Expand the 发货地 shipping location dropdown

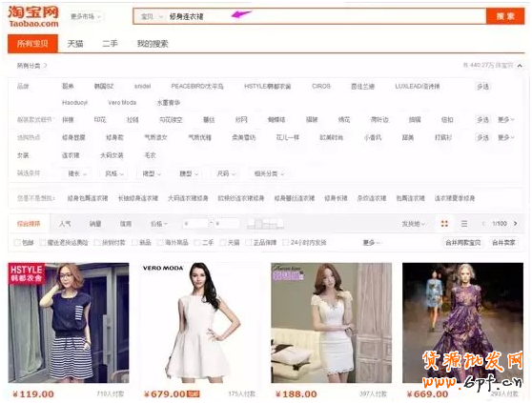(x=413, y=224)
